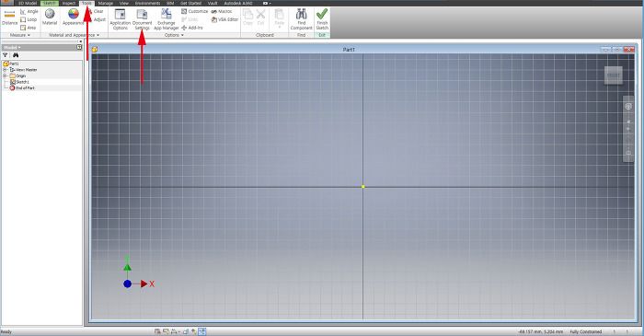Select the Angle measure tool
644x336 pixels.
point(29,11)
